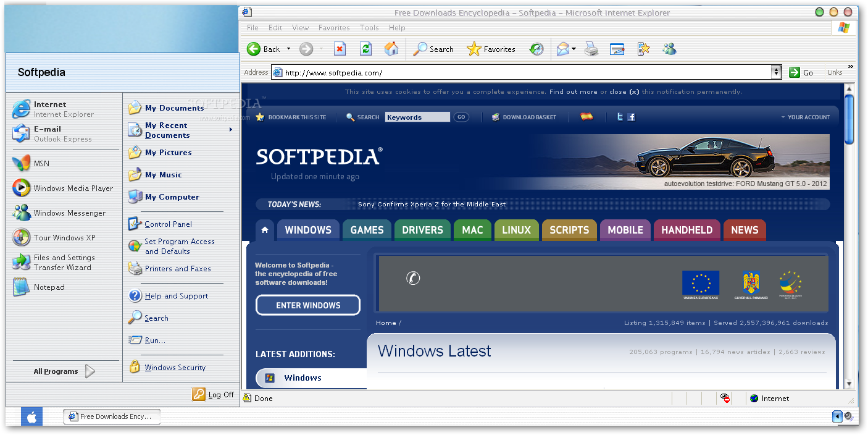Print the page with the printer icon
868x435 pixels.
pyautogui.click(x=591, y=49)
